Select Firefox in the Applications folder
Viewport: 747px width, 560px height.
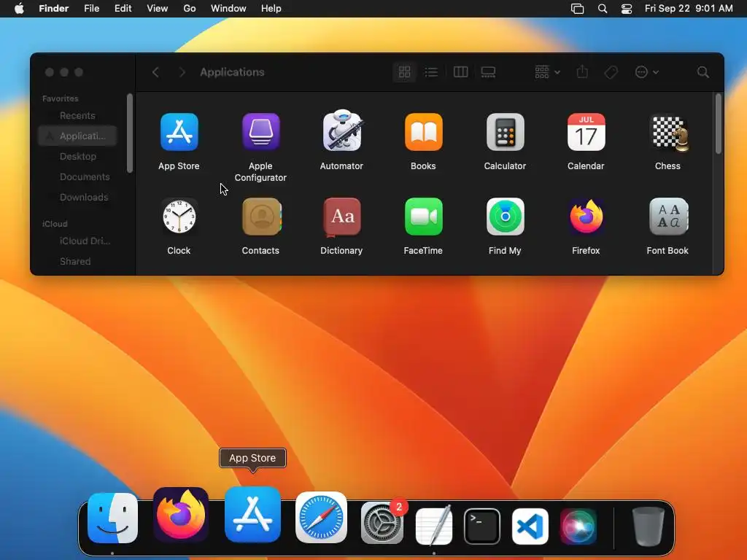coord(587,217)
